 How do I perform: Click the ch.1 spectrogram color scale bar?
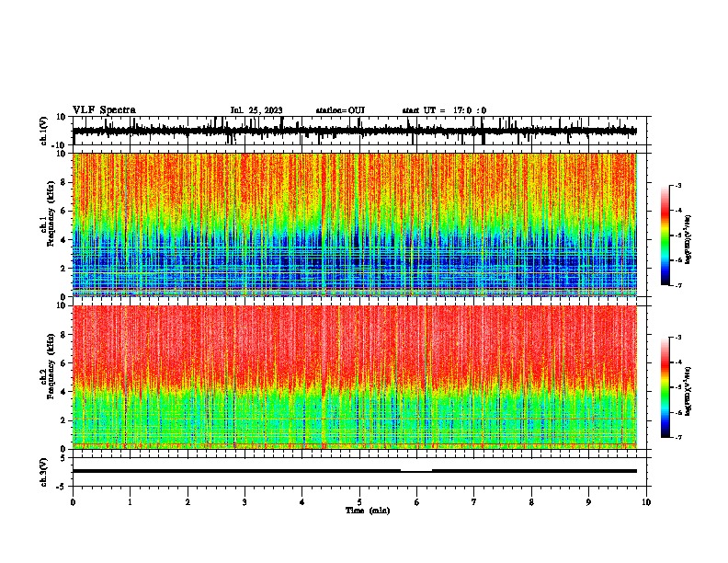click(665, 236)
